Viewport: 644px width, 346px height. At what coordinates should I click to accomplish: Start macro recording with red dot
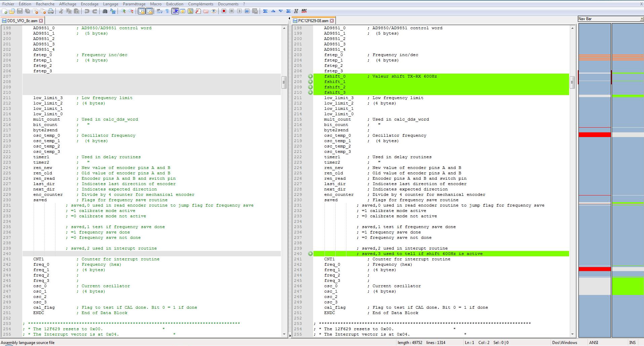click(223, 11)
